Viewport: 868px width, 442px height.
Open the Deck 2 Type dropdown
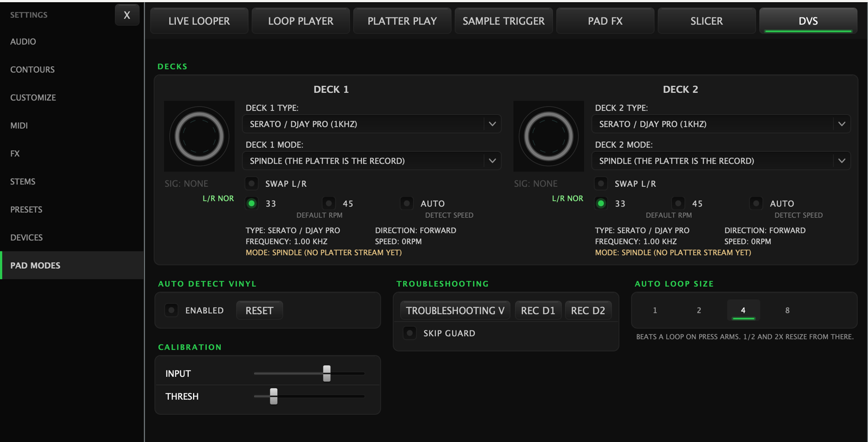coord(721,124)
